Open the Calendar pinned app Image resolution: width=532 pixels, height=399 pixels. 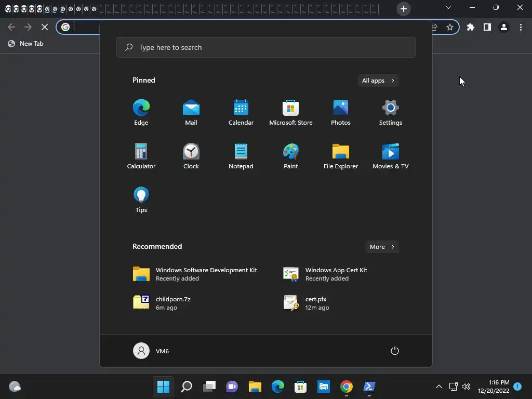pos(241,113)
